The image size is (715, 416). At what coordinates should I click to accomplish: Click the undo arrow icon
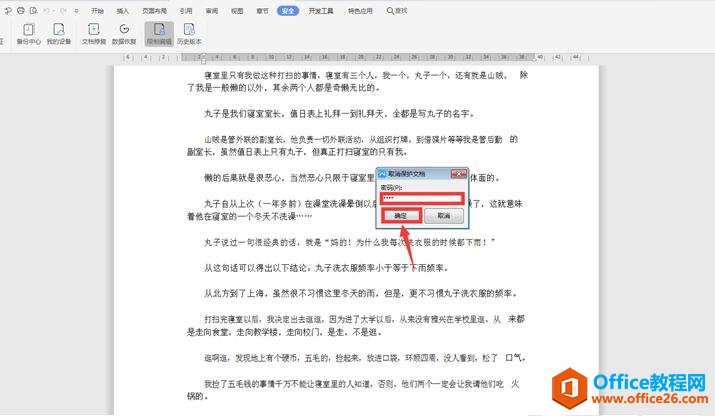pos(47,10)
